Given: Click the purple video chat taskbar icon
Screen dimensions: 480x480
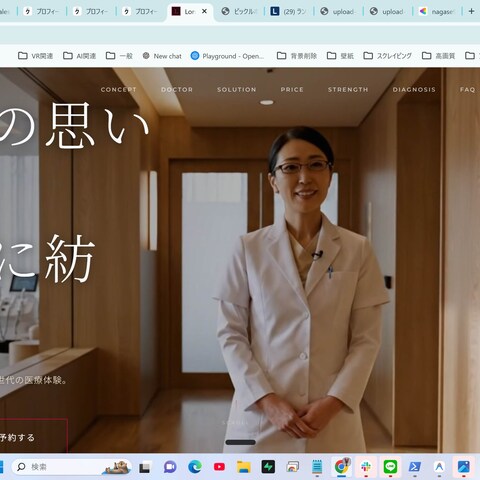Looking at the screenshot, I should click(x=170, y=467).
